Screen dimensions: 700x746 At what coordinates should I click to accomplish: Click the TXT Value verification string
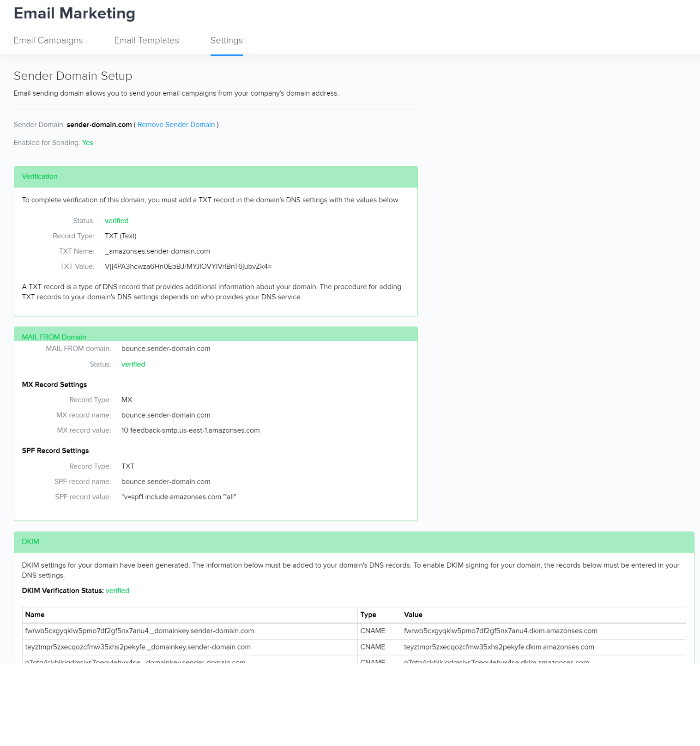(188, 267)
